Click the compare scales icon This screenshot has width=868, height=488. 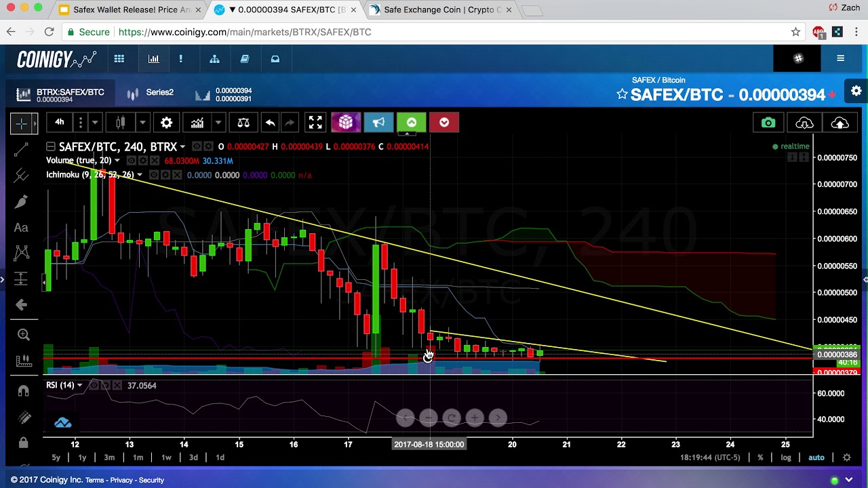click(243, 123)
